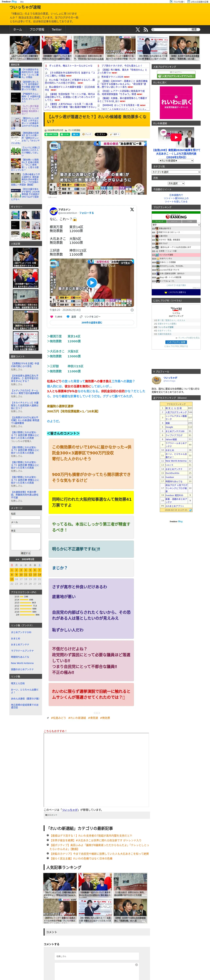The width and height of the screenshot is (210, 980).
Task: Click the れいわ新選組 category tag under title
Action: 74,130
